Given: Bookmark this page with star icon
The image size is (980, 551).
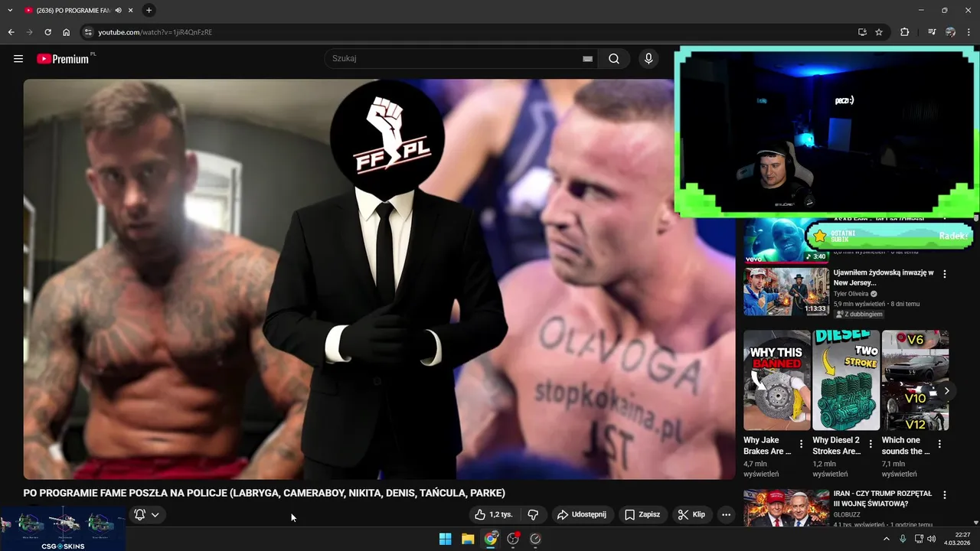Looking at the screenshot, I should point(879,32).
